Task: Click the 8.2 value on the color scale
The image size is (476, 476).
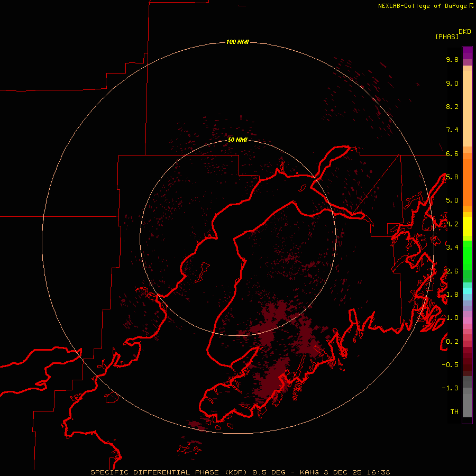Action: click(x=452, y=106)
